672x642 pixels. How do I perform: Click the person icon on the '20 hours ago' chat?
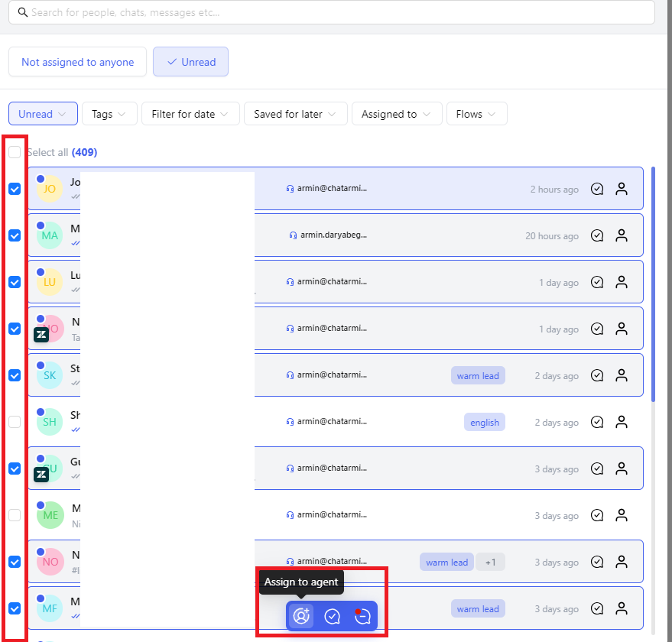[x=622, y=235]
